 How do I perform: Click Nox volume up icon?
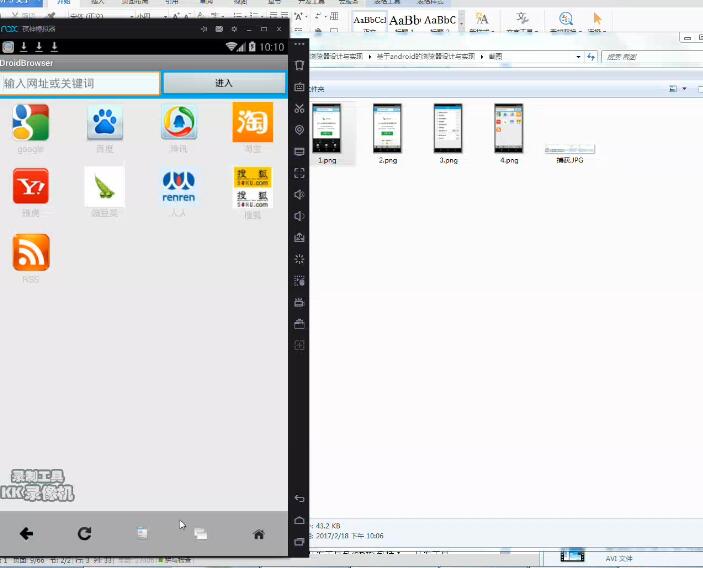coord(299,195)
